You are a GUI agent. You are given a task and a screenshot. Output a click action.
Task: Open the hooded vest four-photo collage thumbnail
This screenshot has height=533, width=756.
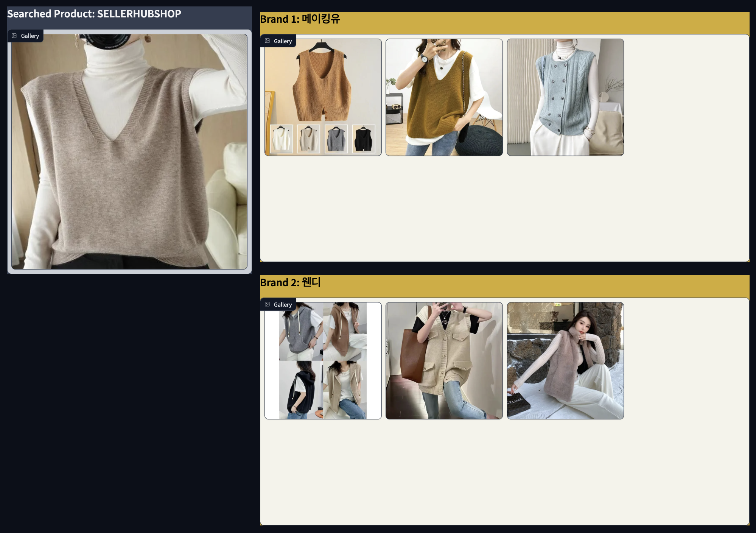(323, 360)
